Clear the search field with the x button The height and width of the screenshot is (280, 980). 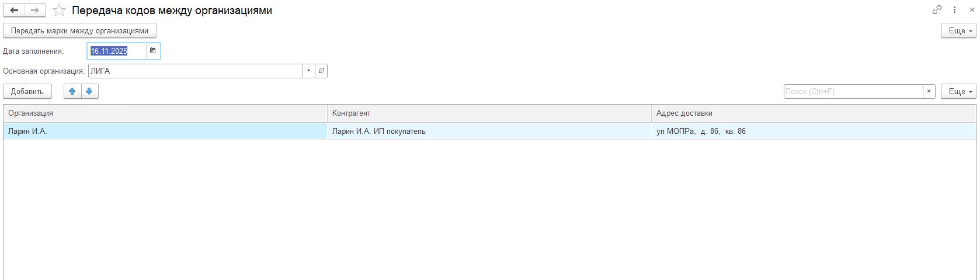(x=929, y=91)
